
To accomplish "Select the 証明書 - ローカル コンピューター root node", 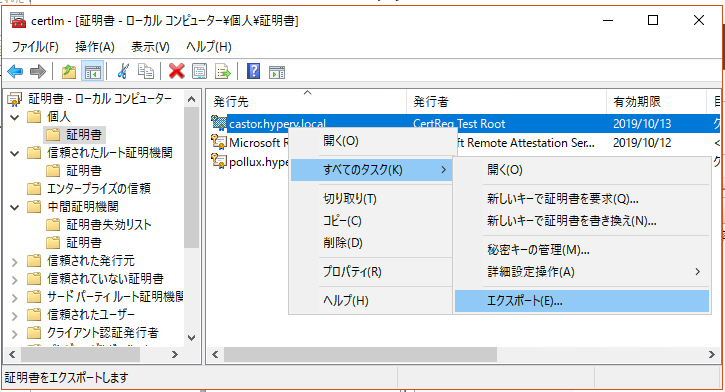I will (x=99, y=98).
